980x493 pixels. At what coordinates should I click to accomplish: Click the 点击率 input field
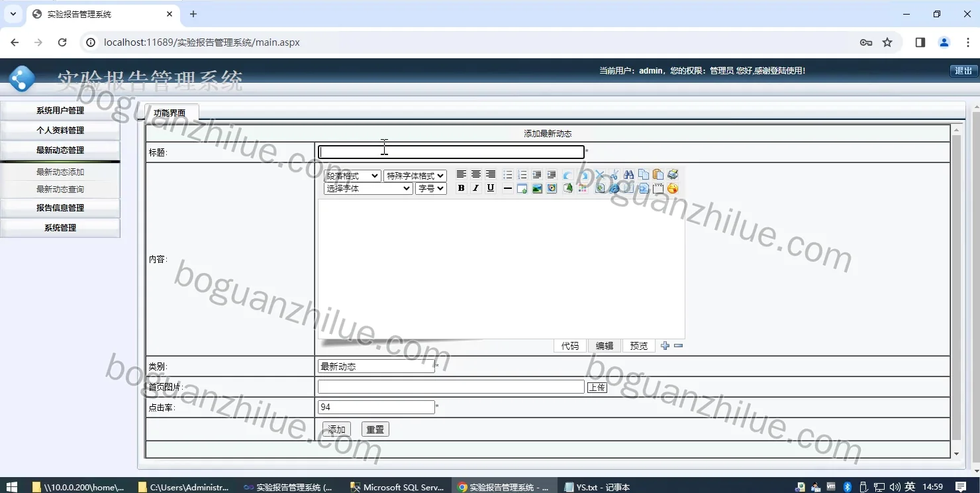point(376,407)
